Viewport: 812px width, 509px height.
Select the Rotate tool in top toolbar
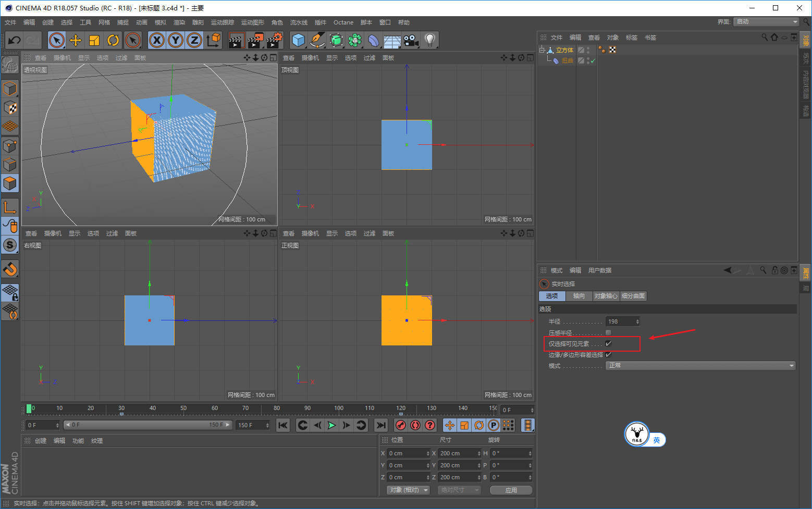click(x=113, y=40)
